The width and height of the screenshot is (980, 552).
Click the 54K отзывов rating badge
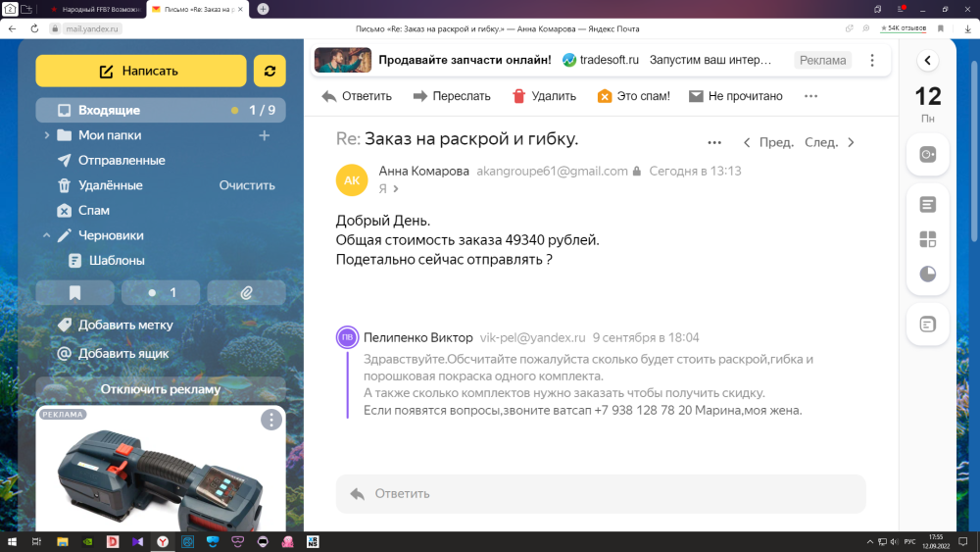click(904, 28)
